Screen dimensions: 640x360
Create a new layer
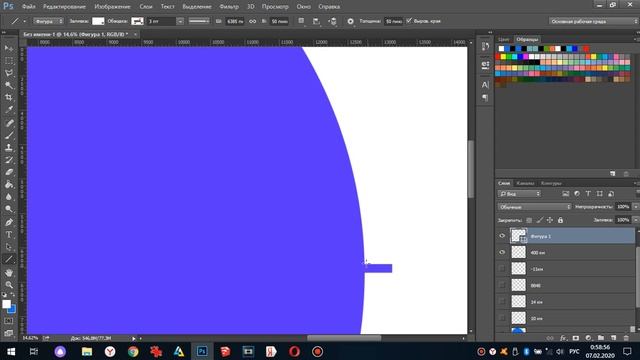tap(613, 338)
